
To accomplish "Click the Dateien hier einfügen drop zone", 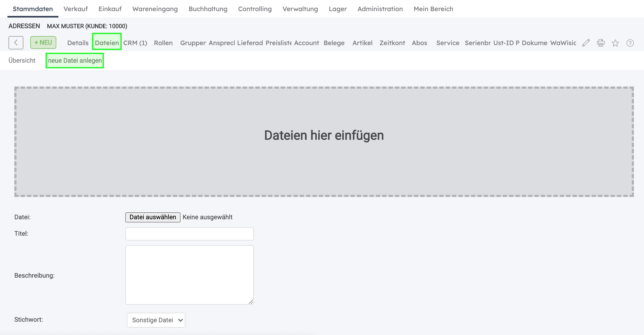I will coord(324,142).
